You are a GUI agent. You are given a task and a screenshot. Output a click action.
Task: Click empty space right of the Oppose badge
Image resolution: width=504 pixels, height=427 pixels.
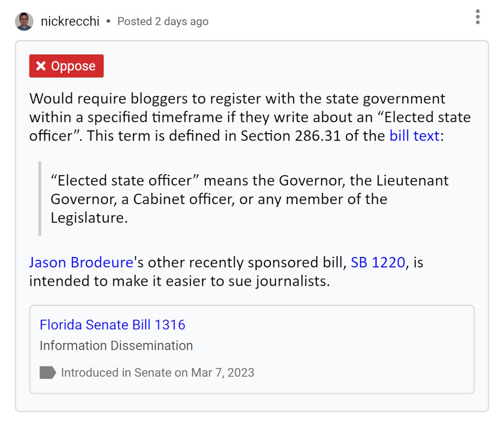click(280, 66)
